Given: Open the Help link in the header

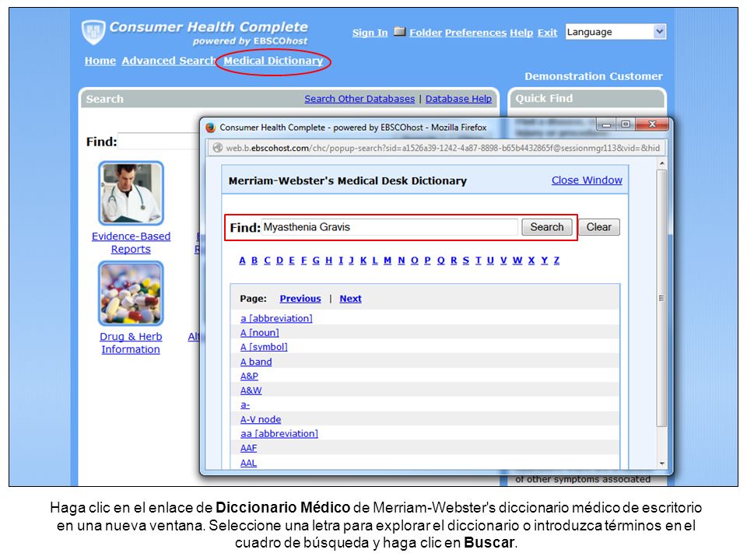Looking at the screenshot, I should [x=521, y=33].
